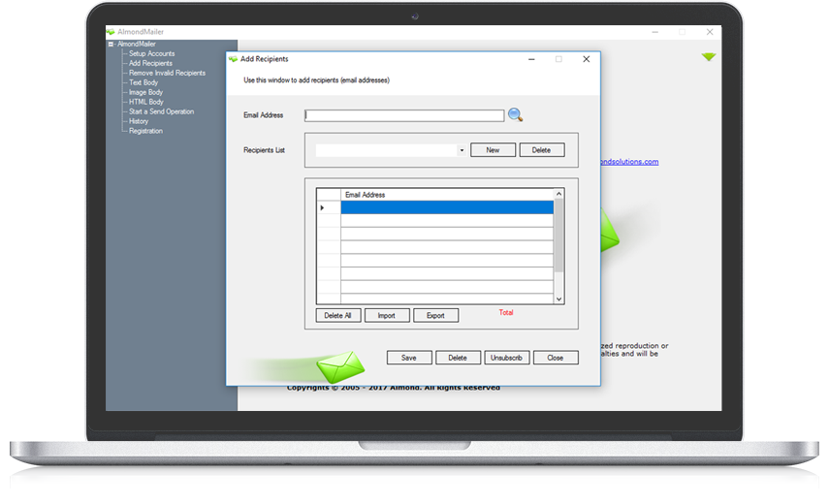Viewport: 829px width, 504px height.
Task: Click the Email Address column header
Action: click(447, 195)
